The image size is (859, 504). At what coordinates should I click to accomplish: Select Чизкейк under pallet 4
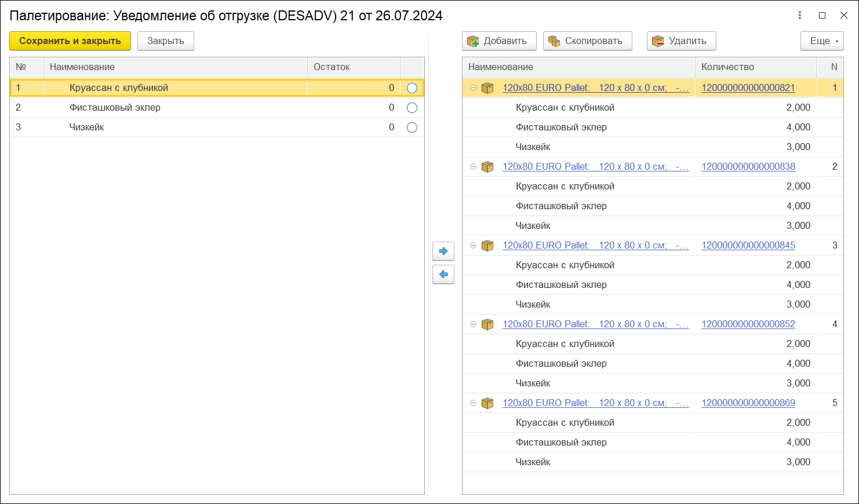click(x=533, y=384)
